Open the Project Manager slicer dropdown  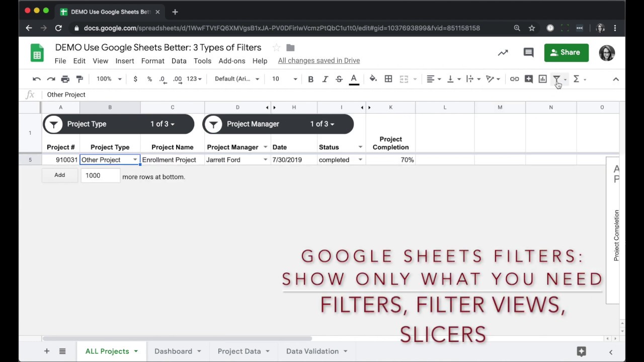click(323, 124)
